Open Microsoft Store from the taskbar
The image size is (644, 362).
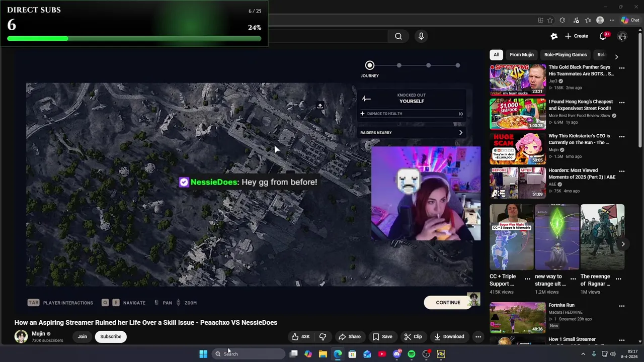pos(352,354)
